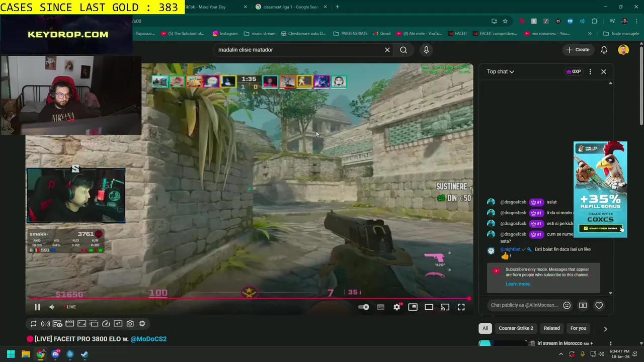This screenshot has height=362, width=644.
Task: Open the music stream bookmarks folder
Action: (260, 34)
